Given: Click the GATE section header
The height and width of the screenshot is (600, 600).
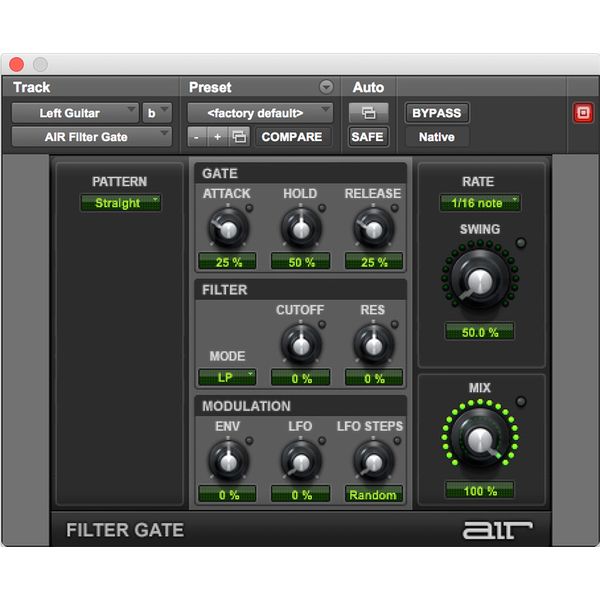Looking at the screenshot, I should tap(300, 173).
